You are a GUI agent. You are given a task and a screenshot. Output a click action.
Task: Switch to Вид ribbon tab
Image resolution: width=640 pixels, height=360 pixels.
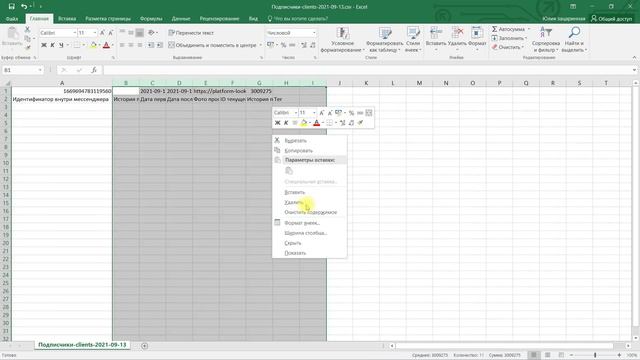pos(253,18)
